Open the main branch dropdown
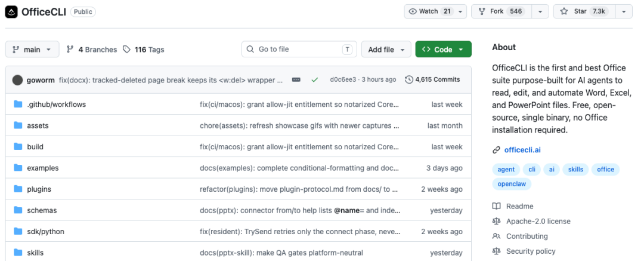 (x=32, y=50)
